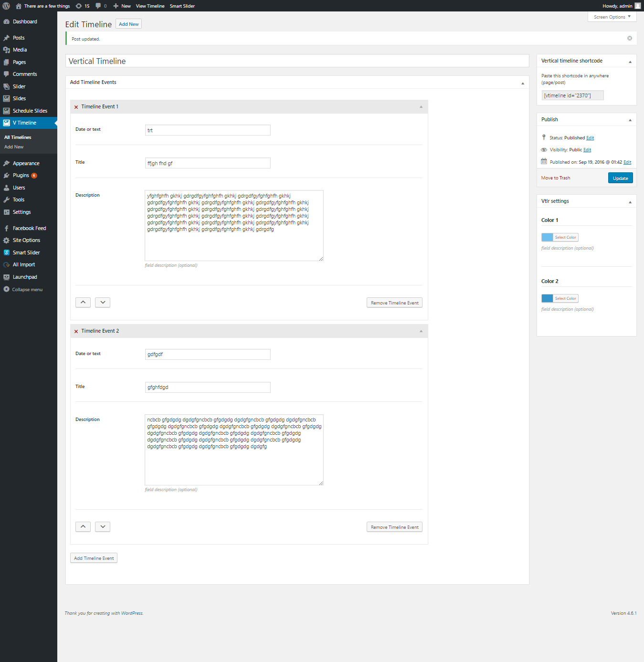Viewport: 644px width, 662px height.
Task: Move Timeline Event 2 up
Action: click(x=83, y=526)
